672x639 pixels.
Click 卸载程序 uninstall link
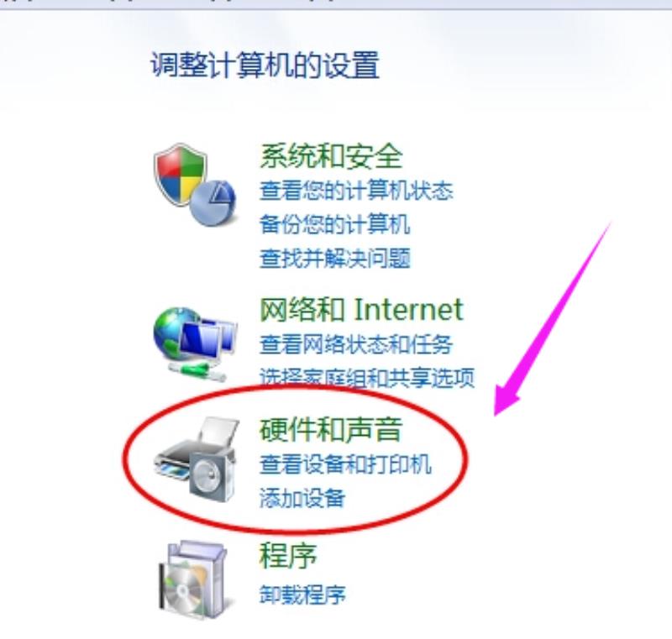[302, 594]
